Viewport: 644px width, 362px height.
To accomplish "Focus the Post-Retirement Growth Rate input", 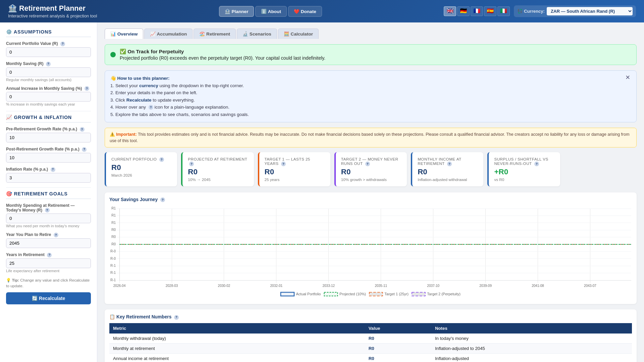I will pyautogui.click(x=48, y=158).
